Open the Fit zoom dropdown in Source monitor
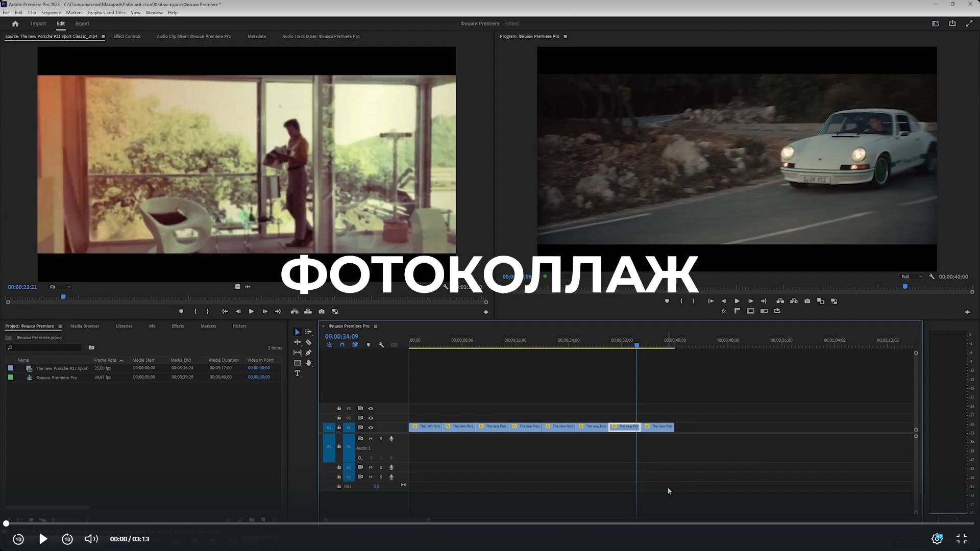Viewport: 980px width, 551px height. [60, 287]
